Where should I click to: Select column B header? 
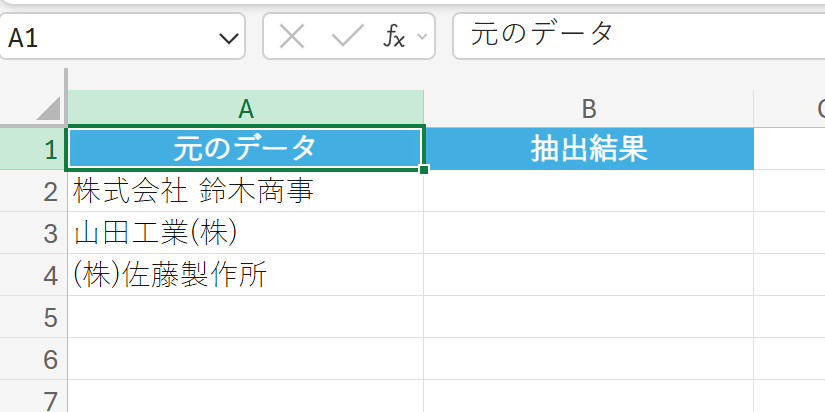pos(588,108)
